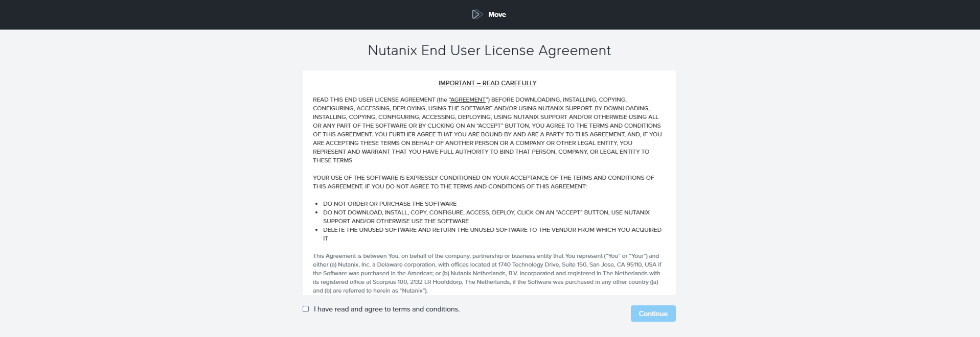Click the "YOUR USE OF THE SOFTWARE" paragraph
Screen dimensions: 980x337
tap(483, 182)
